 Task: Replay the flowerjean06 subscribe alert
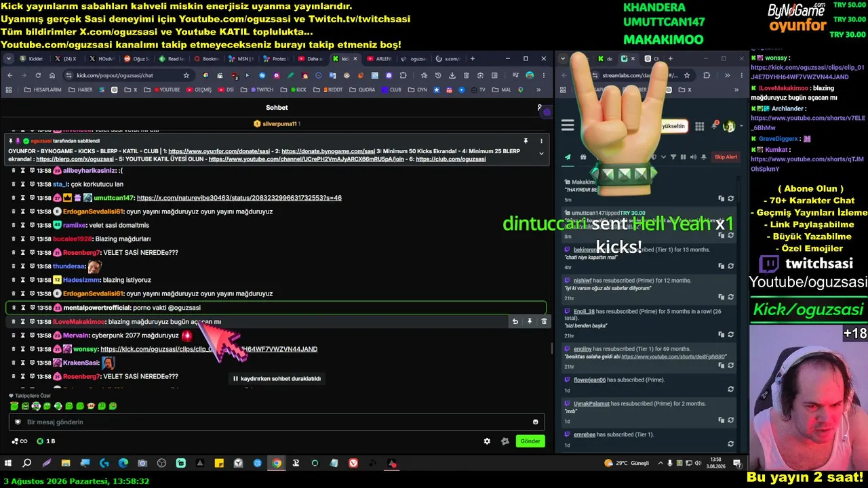point(730,389)
